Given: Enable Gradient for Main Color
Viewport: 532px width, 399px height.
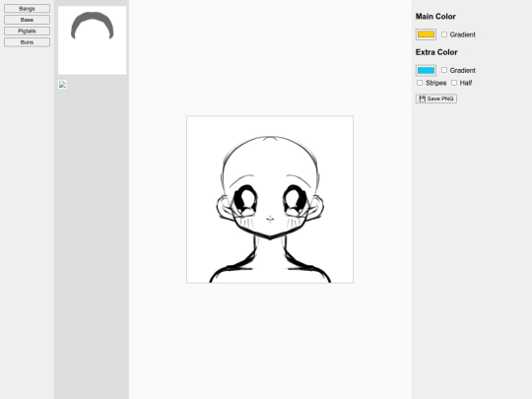Looking at the screenshot, I should 444,34.
